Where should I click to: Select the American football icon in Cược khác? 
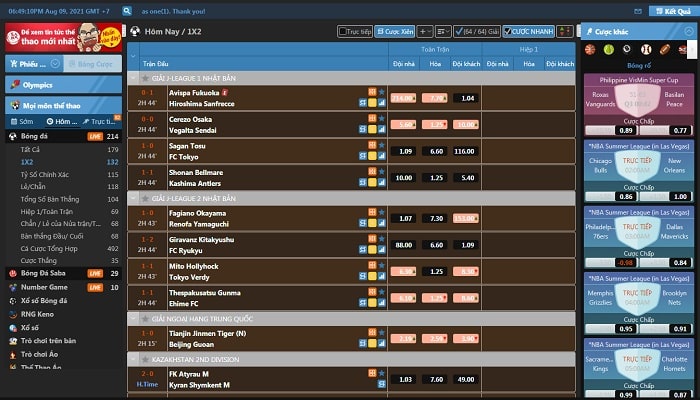[665, 50]
